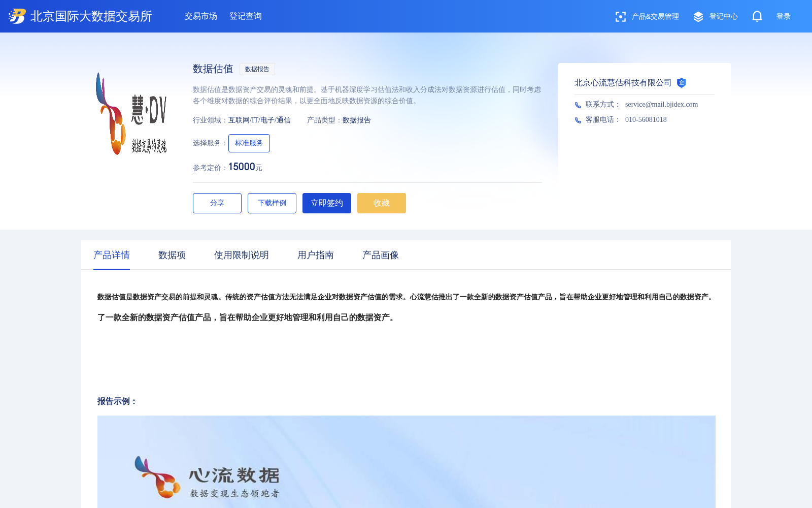The height and width of the screenshot is (508, 812).
Task: Click the email service@mail.bjidex.com
Action: pos(661,105)
